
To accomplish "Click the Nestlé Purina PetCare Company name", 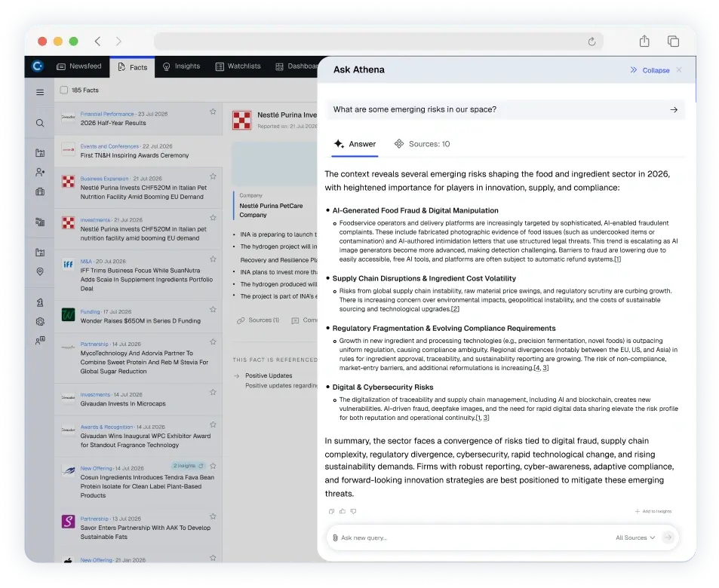I will 271,210.
